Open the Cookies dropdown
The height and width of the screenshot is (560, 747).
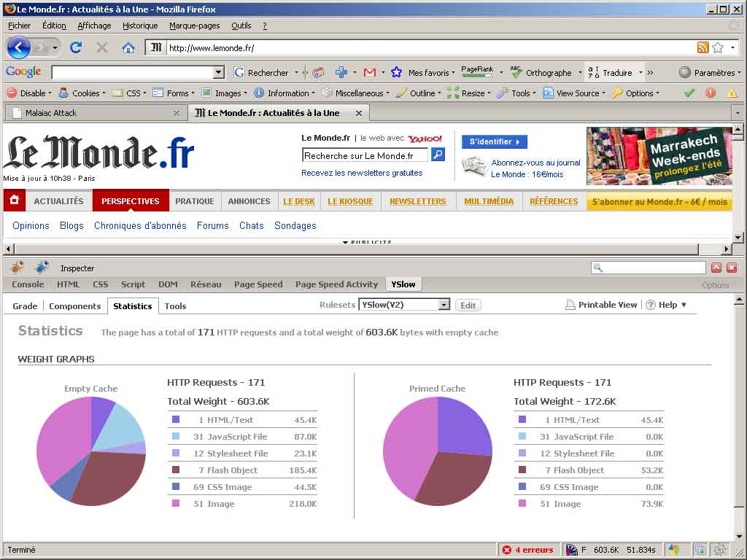pos(82,93)
